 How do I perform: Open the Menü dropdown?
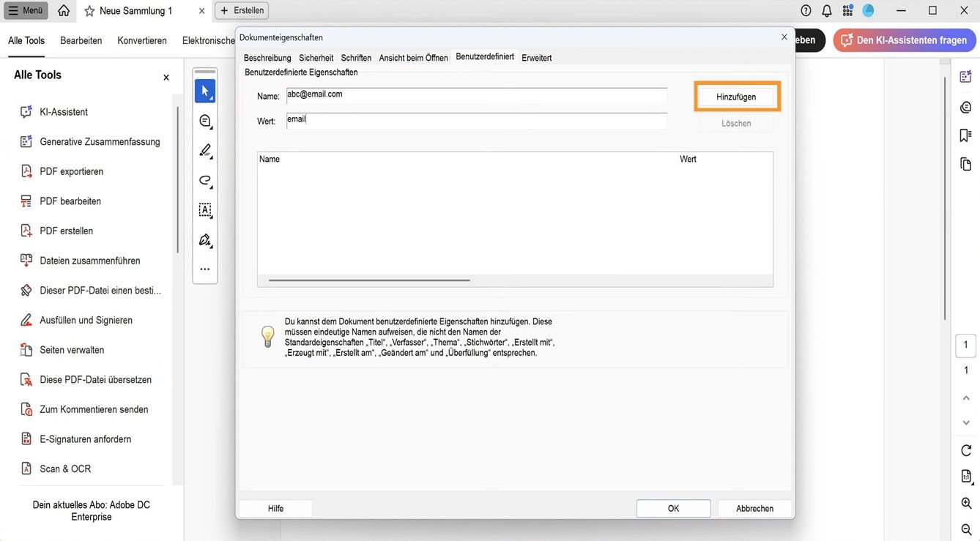click(x=26, y=10)
